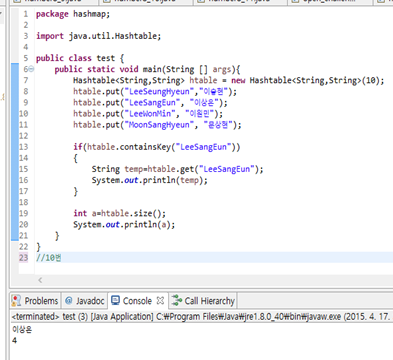Click the "import java.util.Hashtable;" statement
The height and width of the screenshot is (360, 393).
coord(98,36)
